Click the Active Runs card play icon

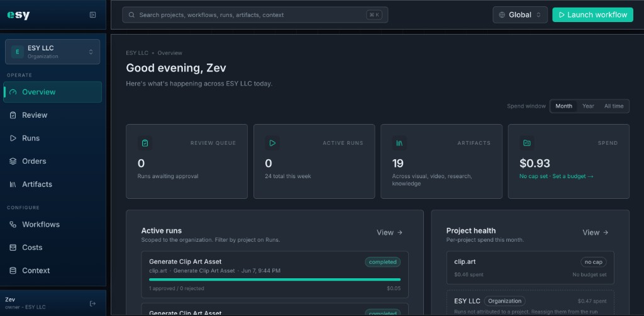(x=272, y=143)
